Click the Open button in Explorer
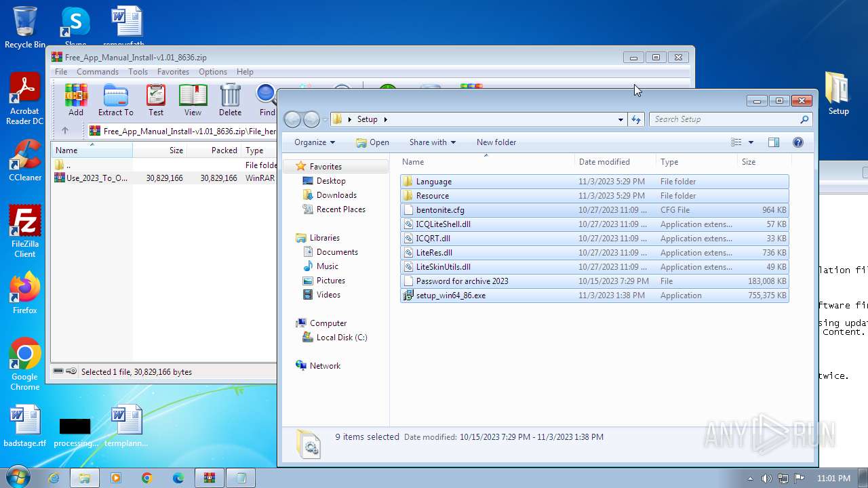Viewport: 868px width, 488px height. (372, 142)
